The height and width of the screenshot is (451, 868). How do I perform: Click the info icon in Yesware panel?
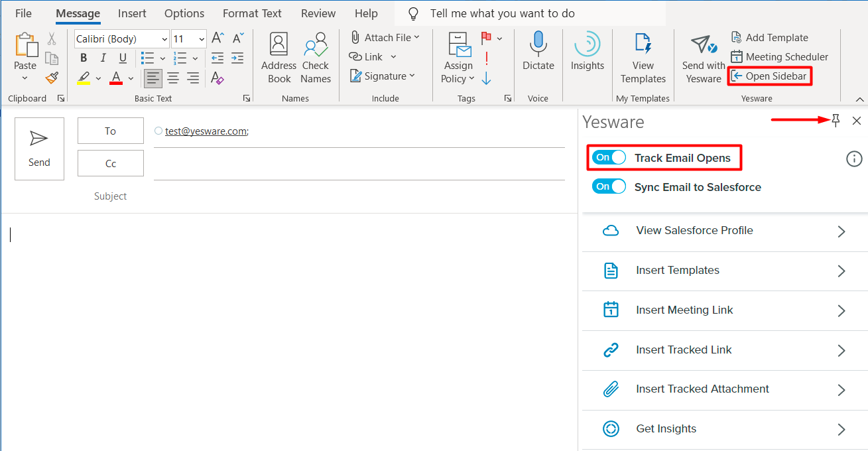pyautogui.click(x=854, y=159)
